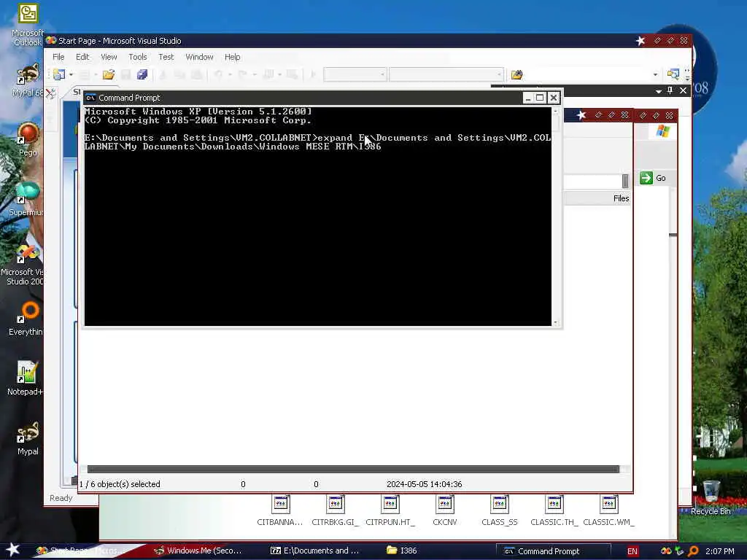This screenshot has height=560, width=747.
Task: Click the Command Prompt vertical scrollbar down arrow
Action: point(555,322)
